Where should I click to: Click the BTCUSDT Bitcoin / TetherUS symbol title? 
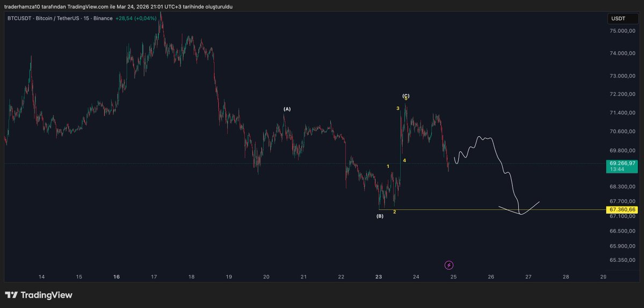(60, 18)
